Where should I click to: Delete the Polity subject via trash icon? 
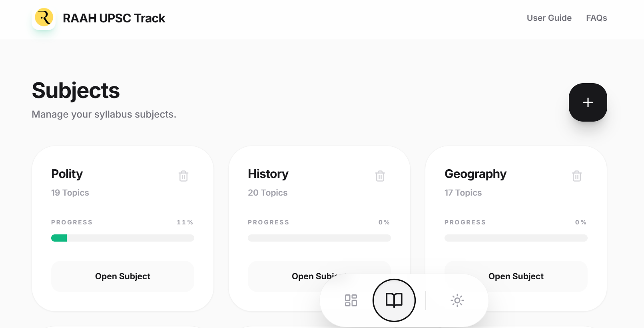click(183, 176)
